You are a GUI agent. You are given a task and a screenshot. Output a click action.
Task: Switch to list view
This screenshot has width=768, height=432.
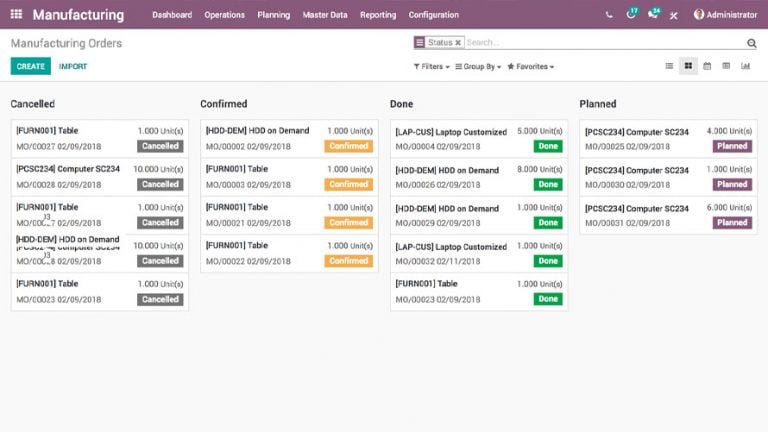(669, 66)
